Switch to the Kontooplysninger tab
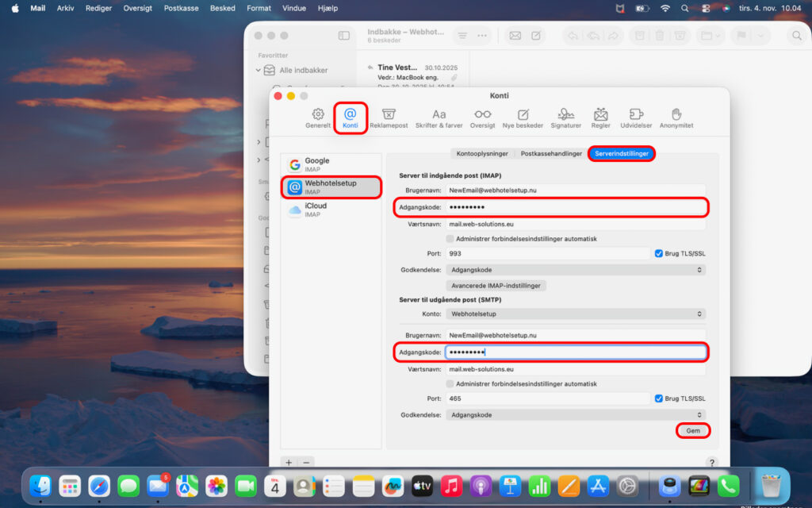The height and width of the screenshot is (508, 812). [482, 154]
